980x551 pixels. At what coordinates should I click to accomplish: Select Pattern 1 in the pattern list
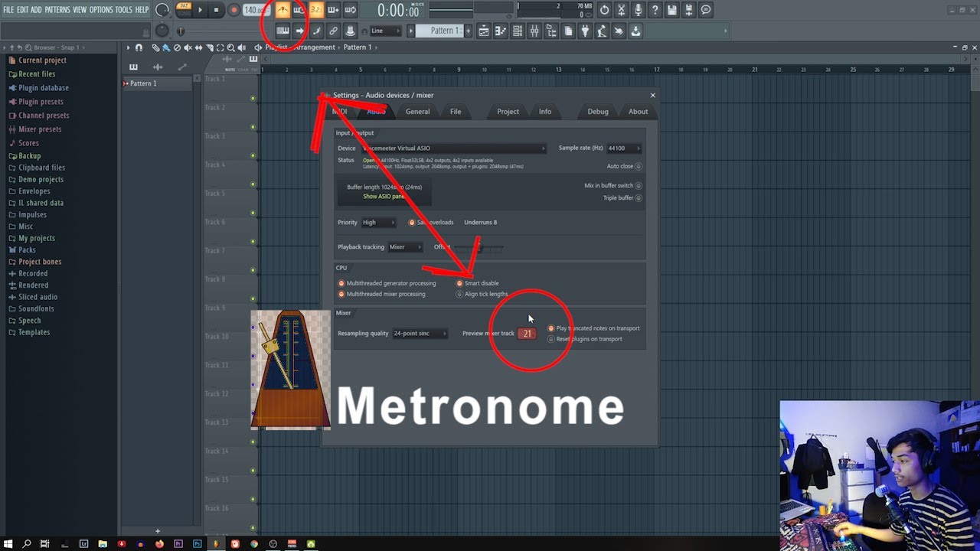click(157, 83)
